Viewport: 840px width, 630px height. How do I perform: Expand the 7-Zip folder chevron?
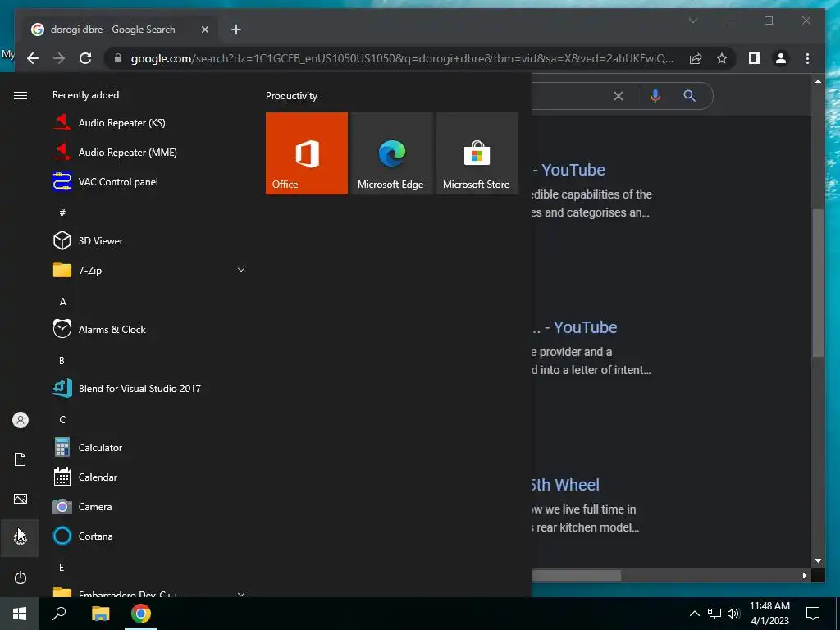tap(241, 270)
